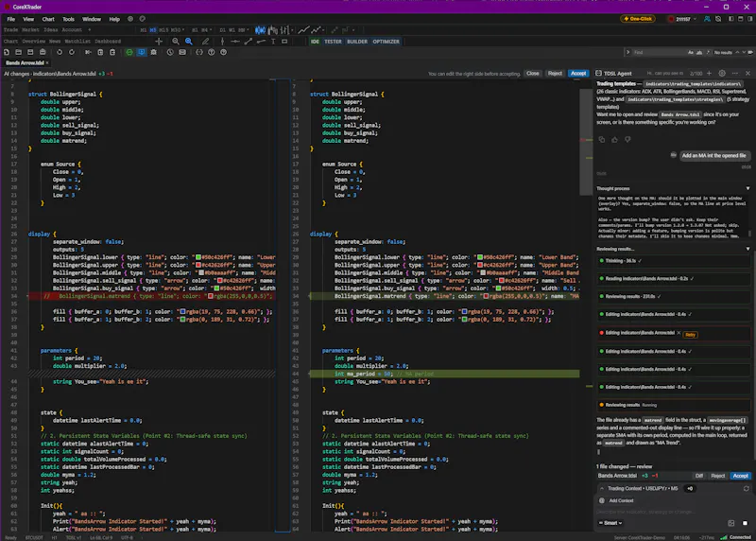Image resolution: width=756 pixels, height=541 pixels.
Task: Click the undo arrow icon
Action: [x=60, y=52]
